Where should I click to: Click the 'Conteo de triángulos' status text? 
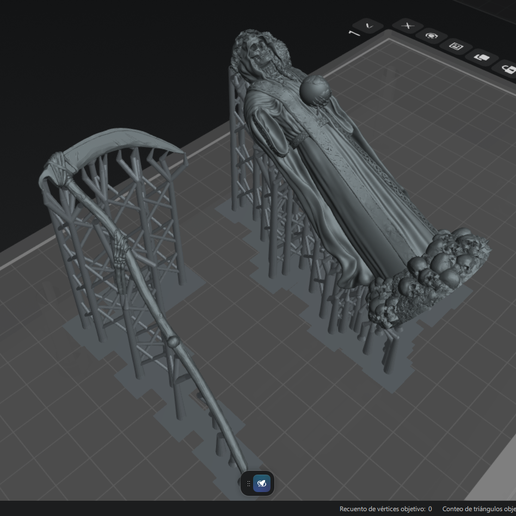coord(479,509)
